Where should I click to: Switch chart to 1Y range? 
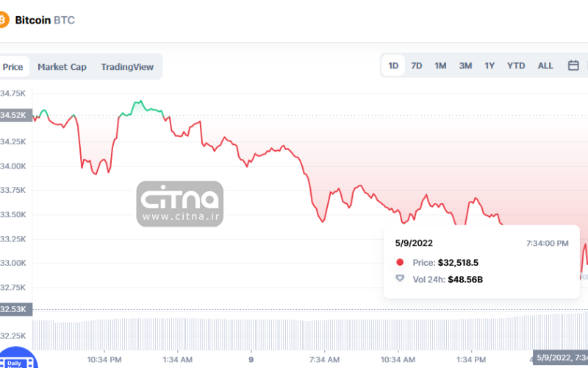490,66
